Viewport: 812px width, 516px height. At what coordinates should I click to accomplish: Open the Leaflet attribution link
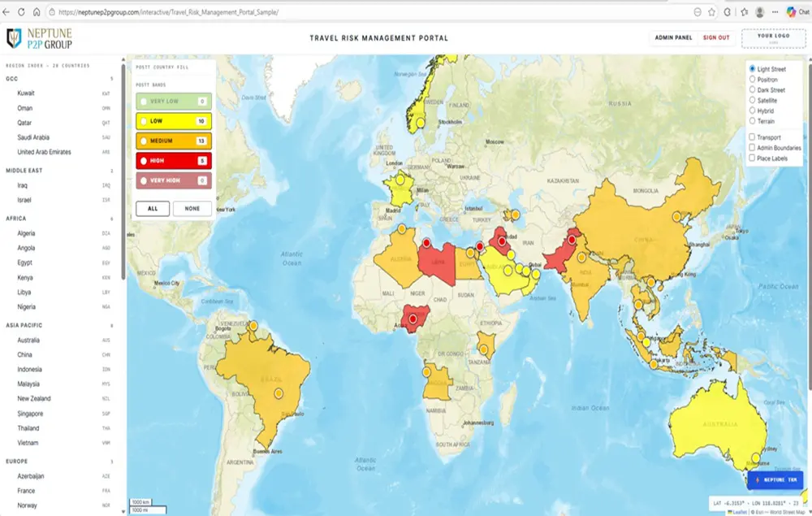pyautogui.click(x=740, y=513)
